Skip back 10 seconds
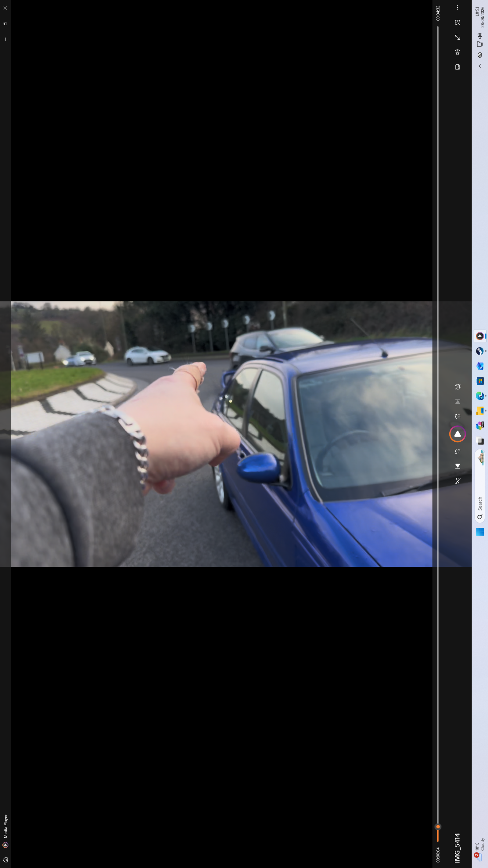The width and height of the screenshot is (488, 868). 457,451
